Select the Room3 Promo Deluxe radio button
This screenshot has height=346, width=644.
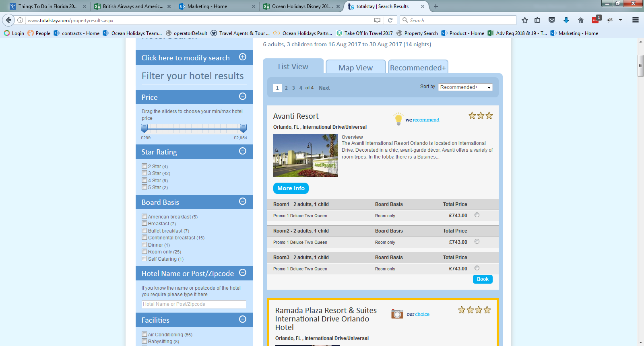click(477, 268)
